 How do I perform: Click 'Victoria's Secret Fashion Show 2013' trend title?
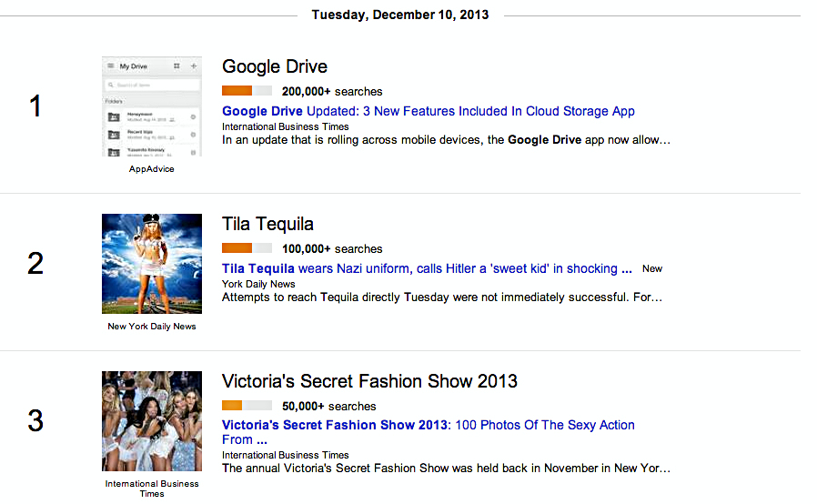(x=369, y=381)
